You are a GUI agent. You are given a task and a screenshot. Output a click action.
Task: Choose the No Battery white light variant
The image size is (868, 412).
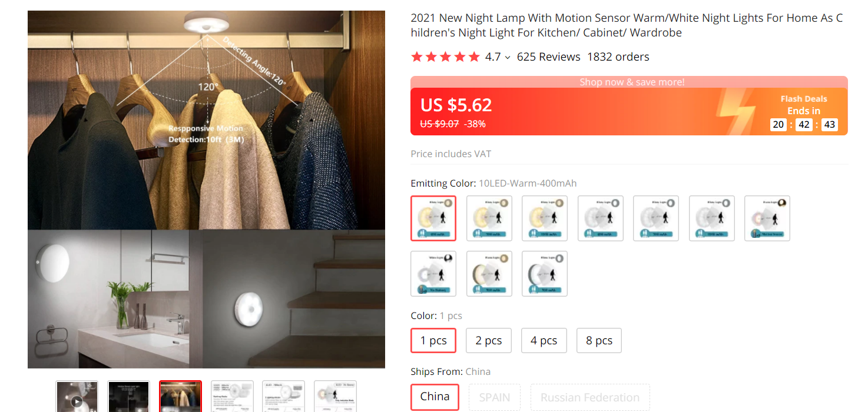tap(433, 273)
